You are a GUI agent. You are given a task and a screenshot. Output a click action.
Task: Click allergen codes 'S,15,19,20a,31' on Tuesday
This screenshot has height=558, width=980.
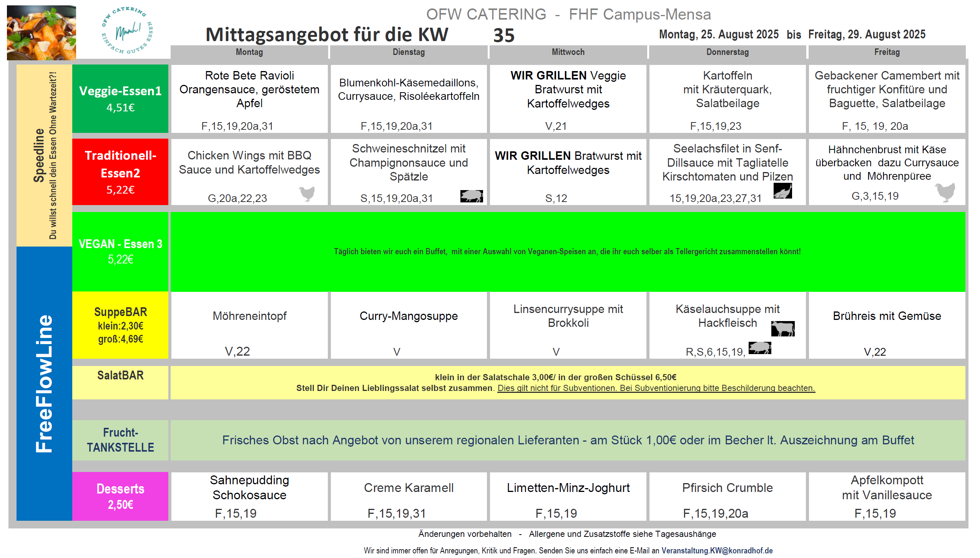pos(396,198)
